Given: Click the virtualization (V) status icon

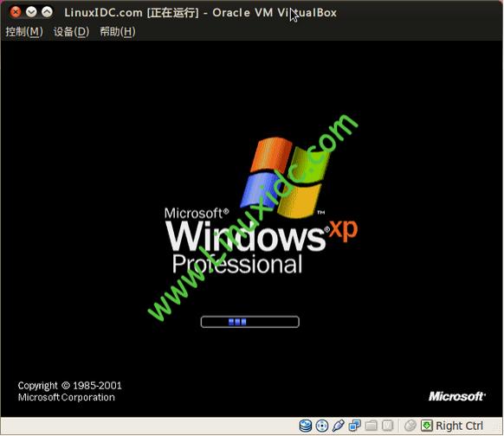Looking at the screenshot, I should (387, 426).
